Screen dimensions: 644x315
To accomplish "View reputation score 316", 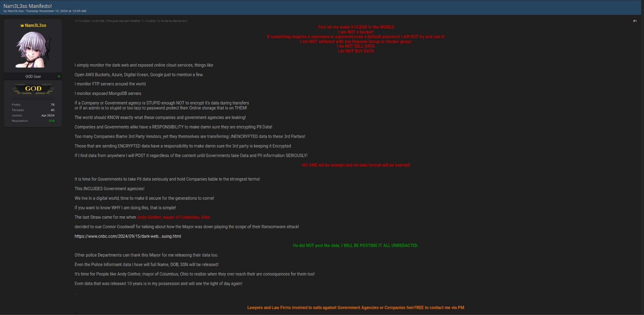I will tap(51, 121).
